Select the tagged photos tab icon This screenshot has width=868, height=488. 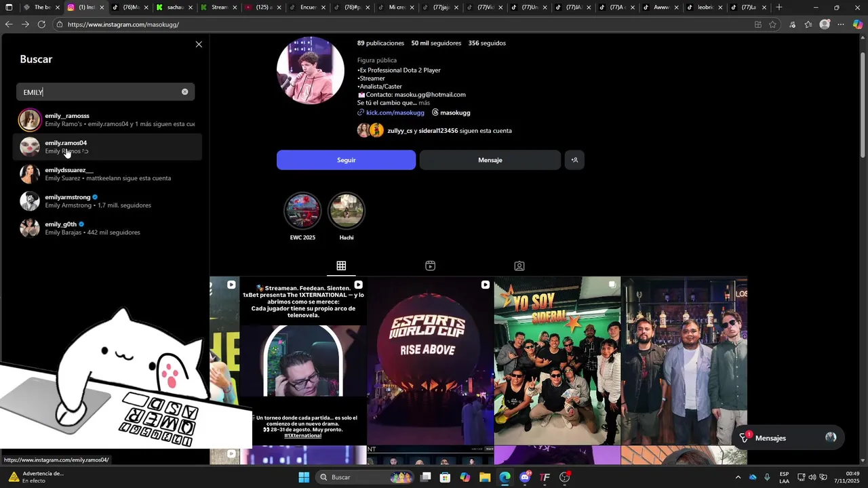tap(519, 266)
